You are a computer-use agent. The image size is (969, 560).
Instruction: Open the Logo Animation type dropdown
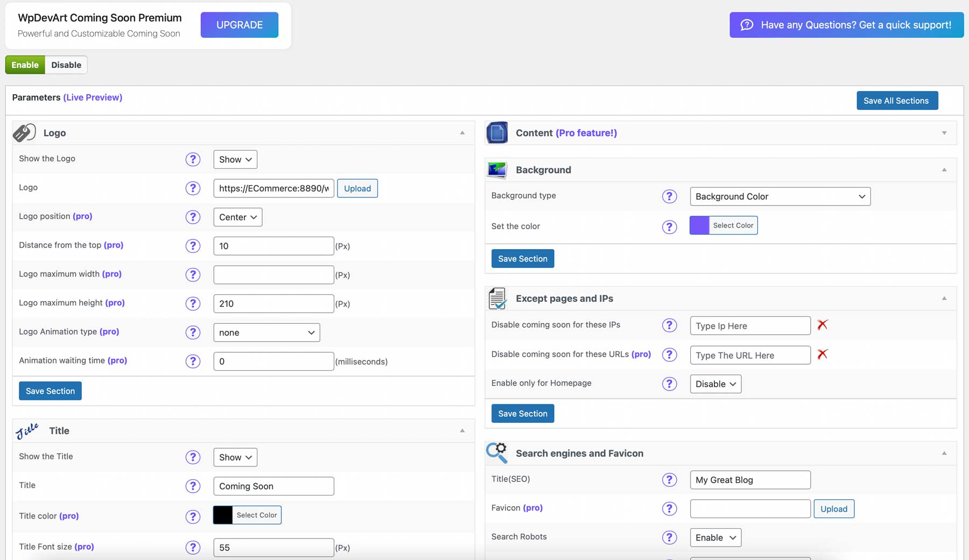tap(266, 332)
